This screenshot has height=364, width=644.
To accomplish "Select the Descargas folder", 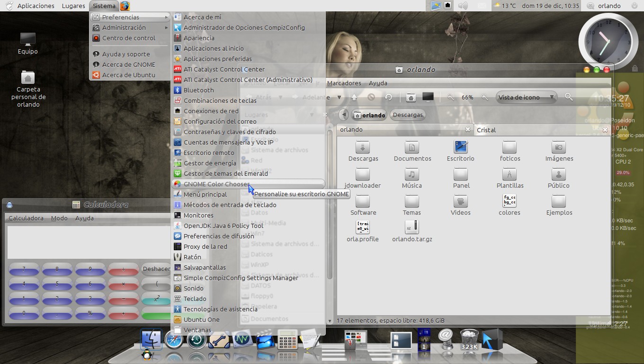I will click(363, 151).
